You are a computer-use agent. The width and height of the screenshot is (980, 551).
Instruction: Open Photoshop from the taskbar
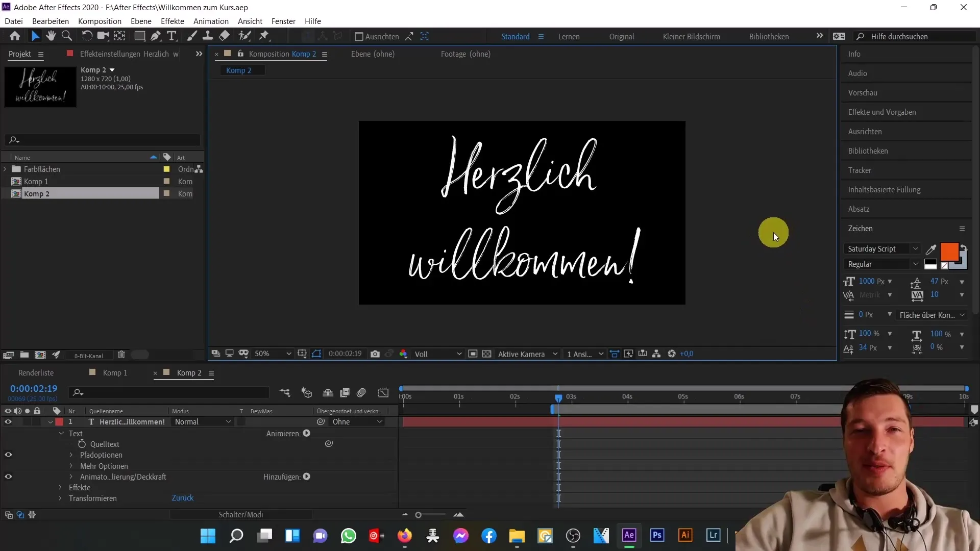click(x=657, y=535)
